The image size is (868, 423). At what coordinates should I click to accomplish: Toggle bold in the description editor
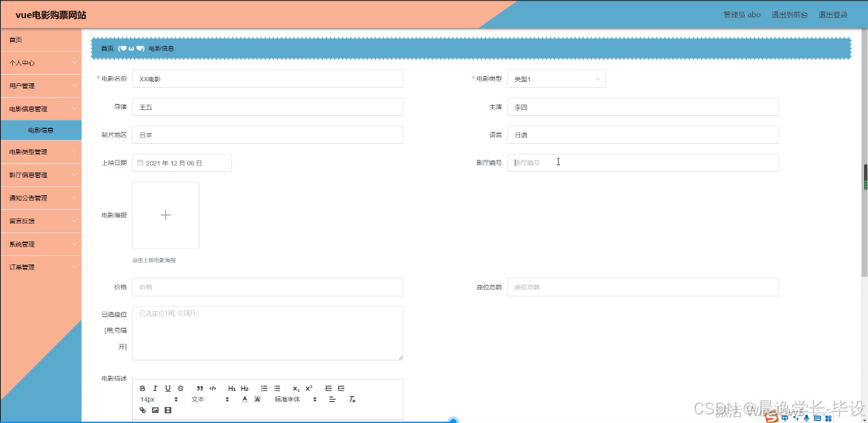coord(143,388)
